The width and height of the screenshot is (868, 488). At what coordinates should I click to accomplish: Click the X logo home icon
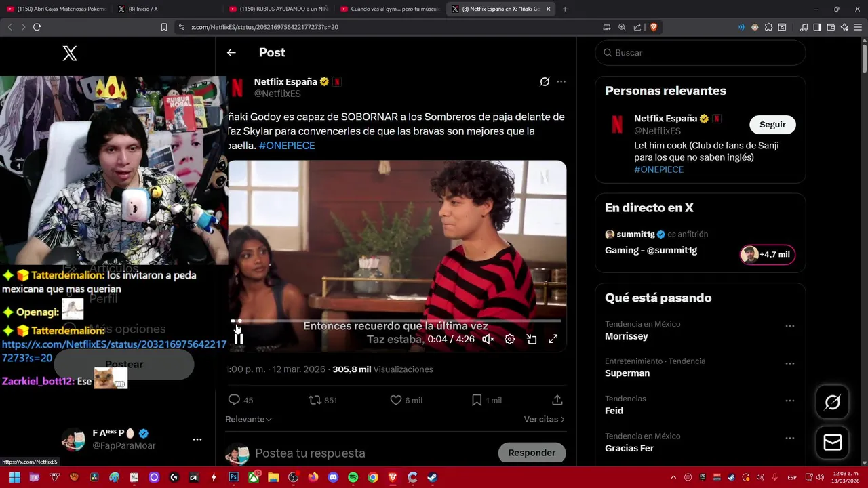[70, 54]
